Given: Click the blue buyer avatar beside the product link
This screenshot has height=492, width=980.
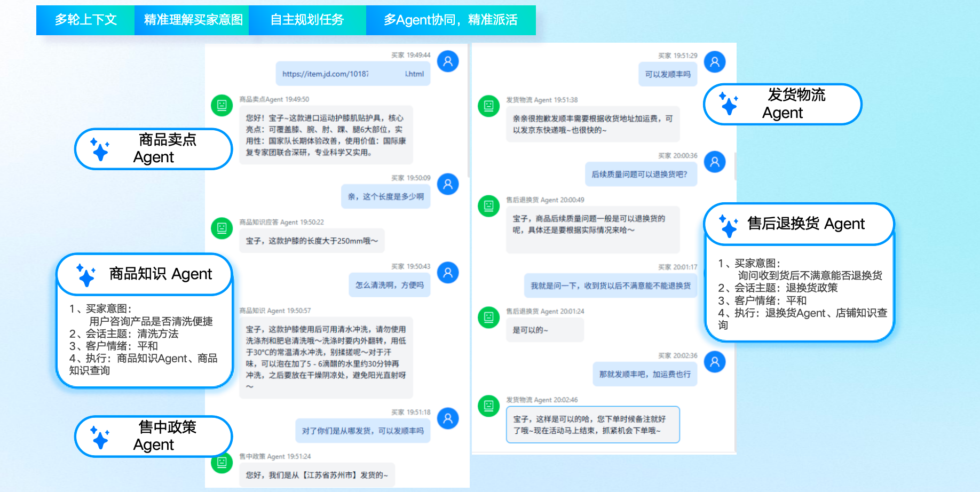Looking at the screenshot, I should [448, 61].
